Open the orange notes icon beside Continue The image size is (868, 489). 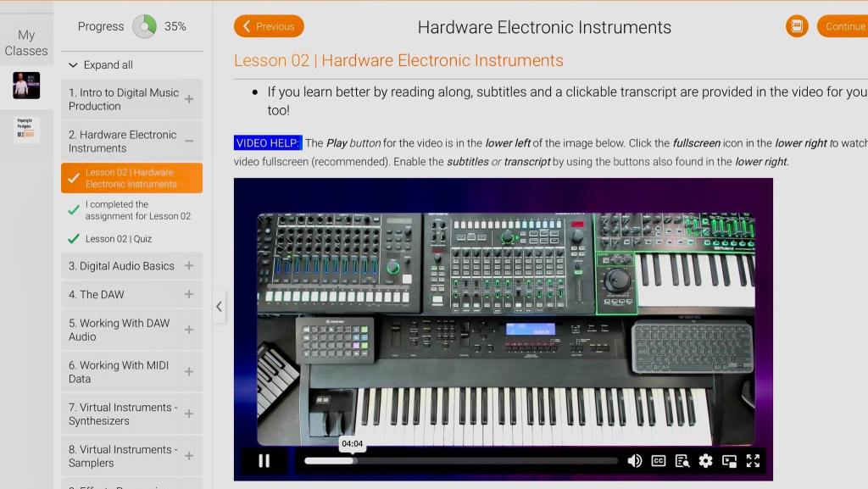[797, 26]
